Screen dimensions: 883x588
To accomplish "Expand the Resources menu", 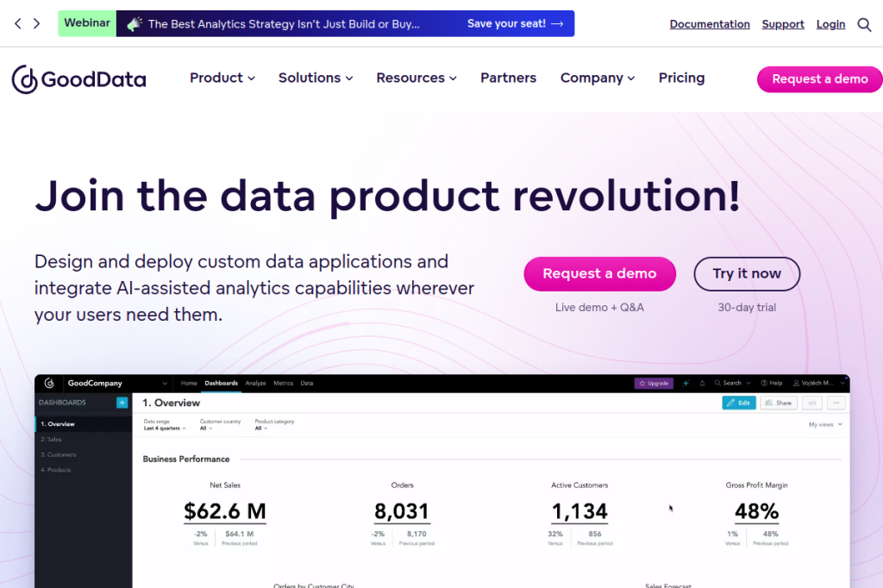I will pyautogui.click(x=416, y=78).
